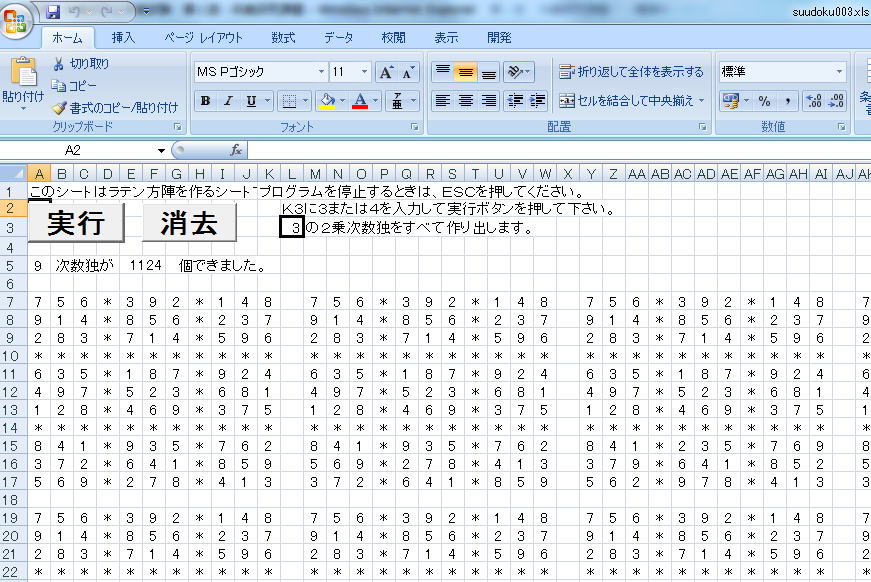
Task: Click the Office button logo
Action: [16, 20]
